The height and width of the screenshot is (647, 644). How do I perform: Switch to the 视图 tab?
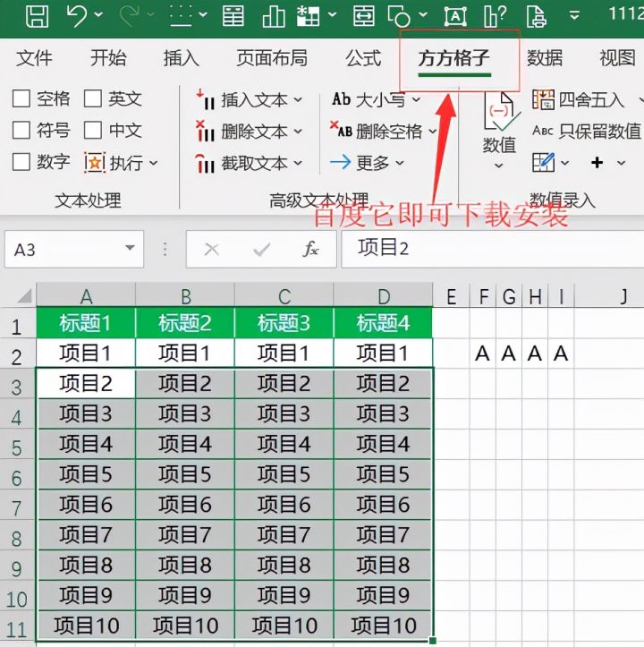pyautogui.click(x=617, y=58)
